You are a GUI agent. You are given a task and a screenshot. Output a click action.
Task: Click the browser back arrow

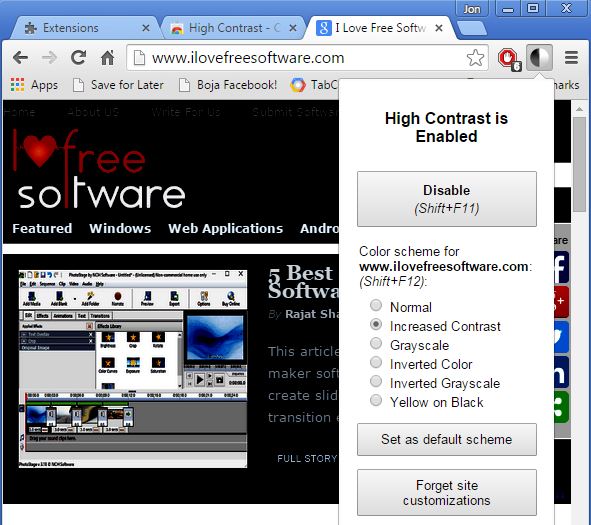[20, 58]
